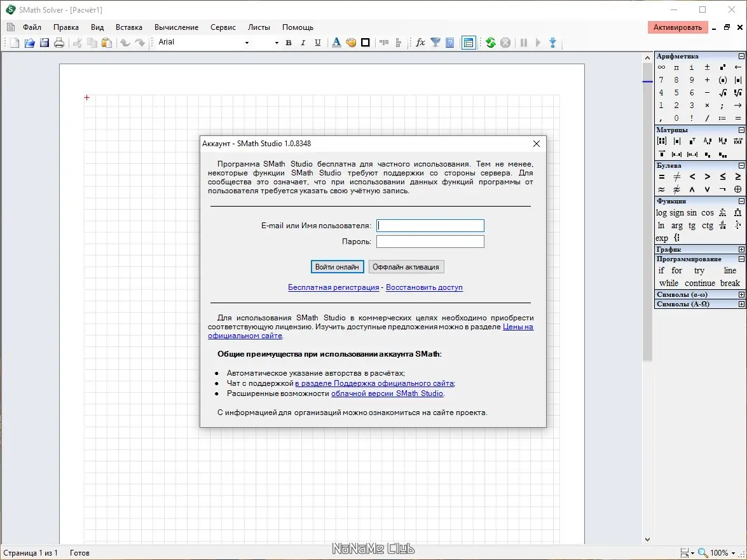Open the insert function fx icon

click(420, 43)
